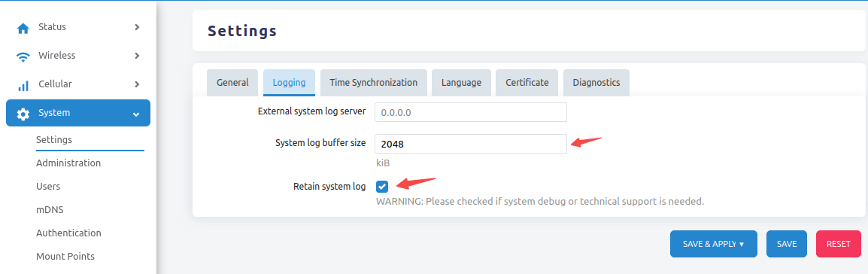
Task: Go to the Diagnostics tab
Action: [596, 83]
